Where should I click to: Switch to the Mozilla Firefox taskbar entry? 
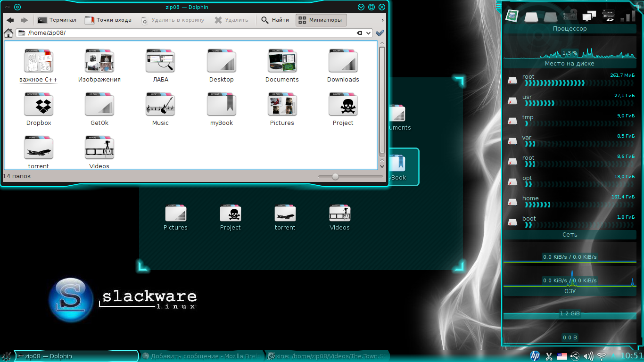(x=202, y=356)
